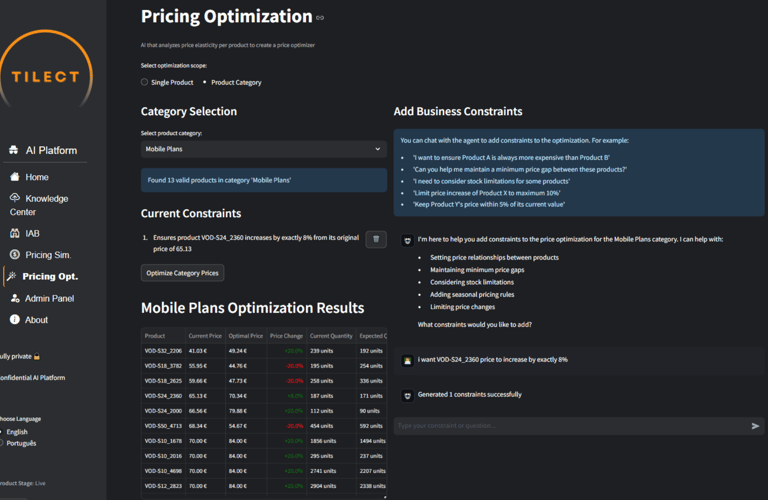Sort table by the Price Change column header
The image size is (768, 500).
click(x=286, y=336)
